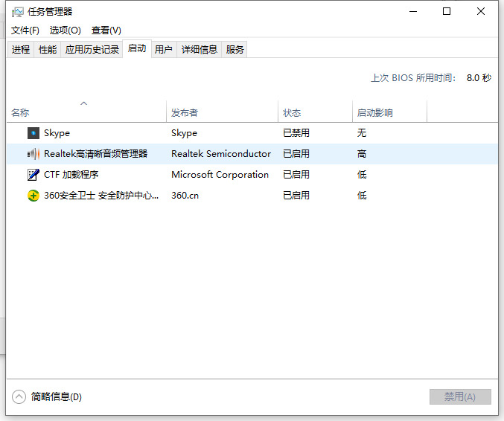Click the Realtek audio speaker icon

(33, 154)
